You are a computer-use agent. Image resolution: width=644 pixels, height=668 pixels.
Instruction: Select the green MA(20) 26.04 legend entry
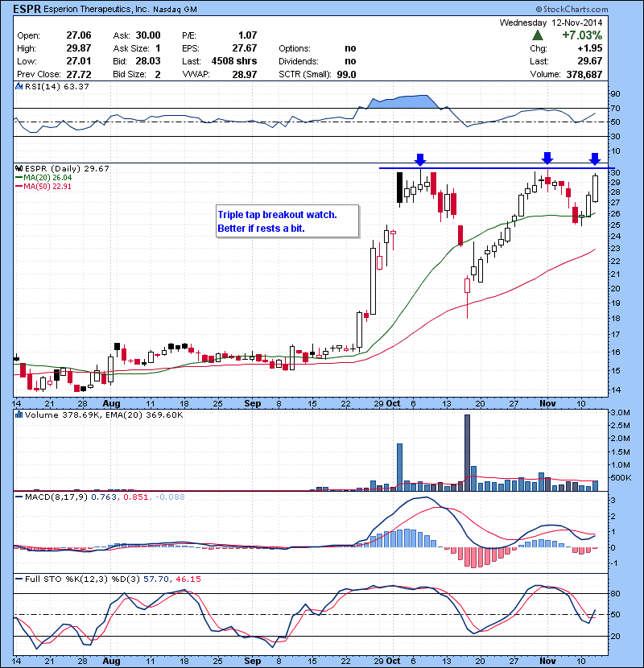click(43, 178)
